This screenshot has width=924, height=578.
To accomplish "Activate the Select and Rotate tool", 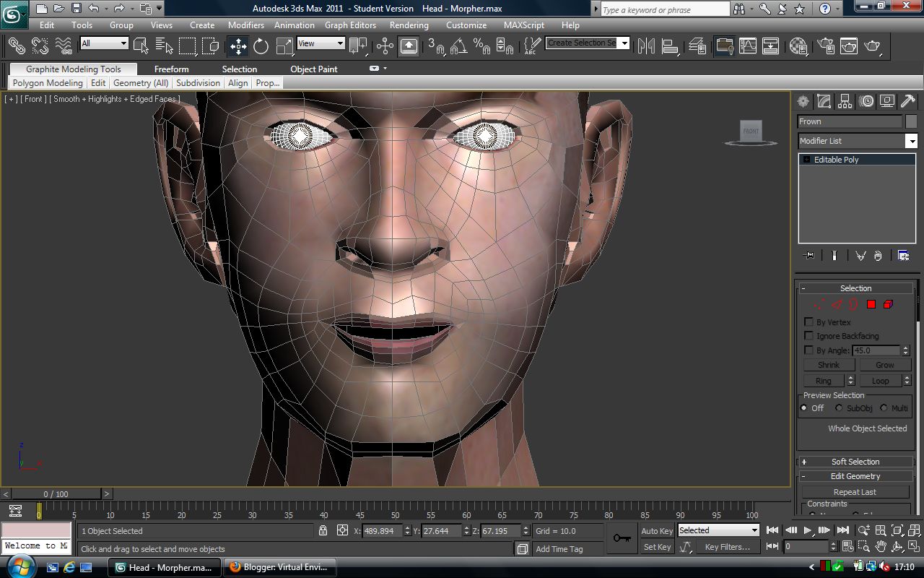I will pyautogui.click(x=261, y=46).
